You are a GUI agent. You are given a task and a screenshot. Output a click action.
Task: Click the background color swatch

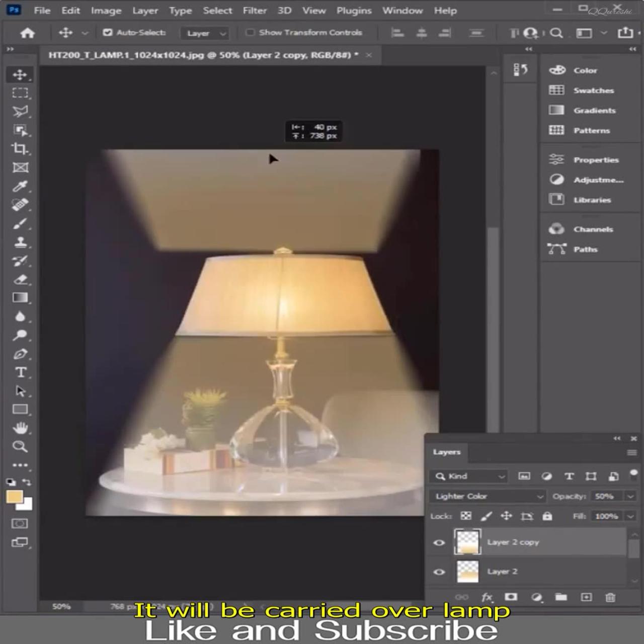click(27, 505)
